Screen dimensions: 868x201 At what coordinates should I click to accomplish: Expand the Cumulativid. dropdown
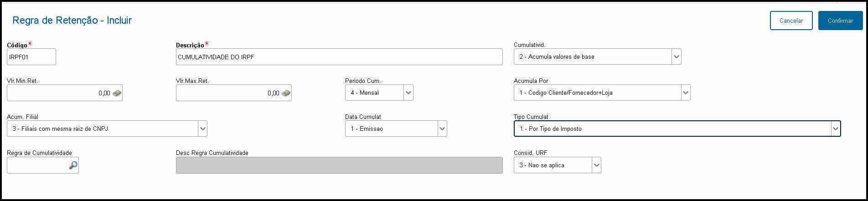(677, 57)
